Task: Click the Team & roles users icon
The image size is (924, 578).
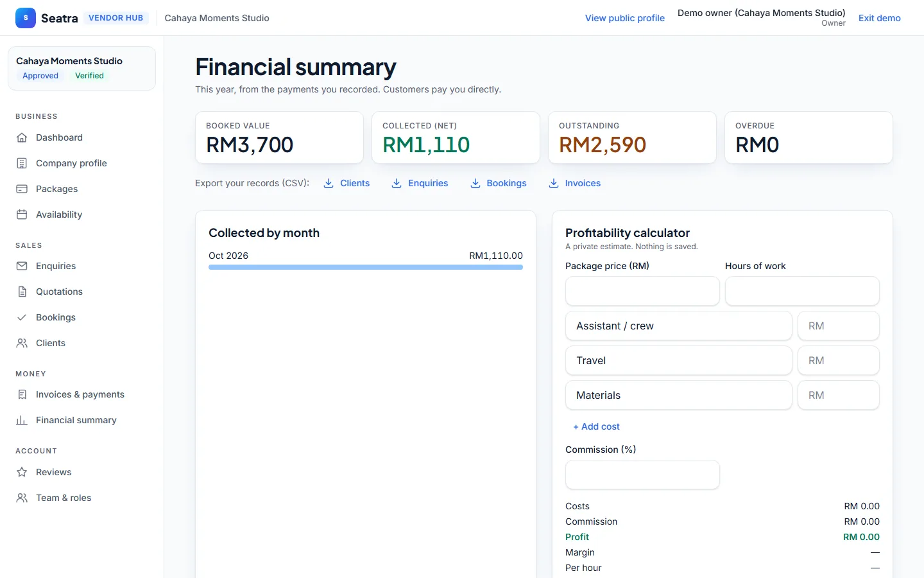Action: point(22,498)
